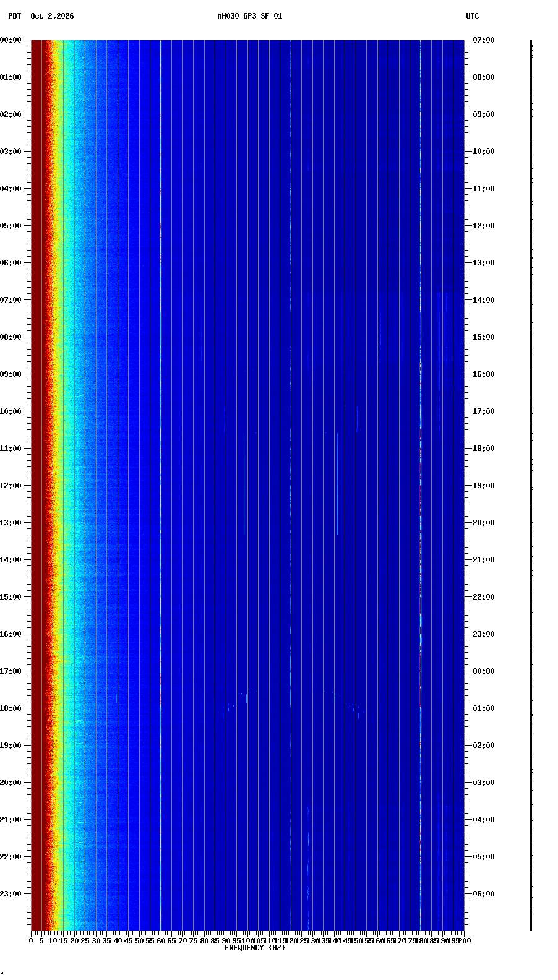Click 00:00 on the PDT time axis
The image size is (558, 980).
point(11,40)
